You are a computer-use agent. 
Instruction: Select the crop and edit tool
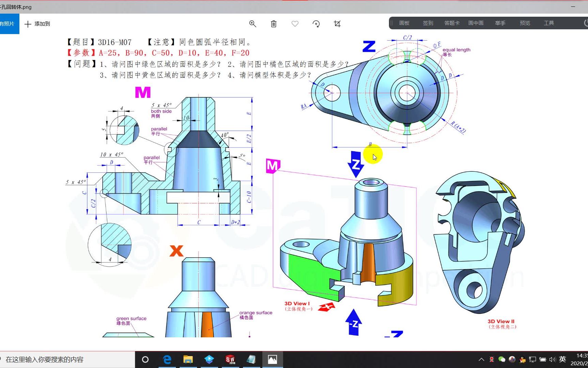(337, 24)
